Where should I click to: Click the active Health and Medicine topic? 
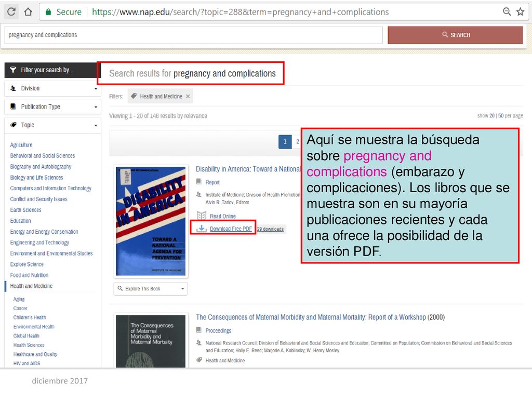[31, 286]
